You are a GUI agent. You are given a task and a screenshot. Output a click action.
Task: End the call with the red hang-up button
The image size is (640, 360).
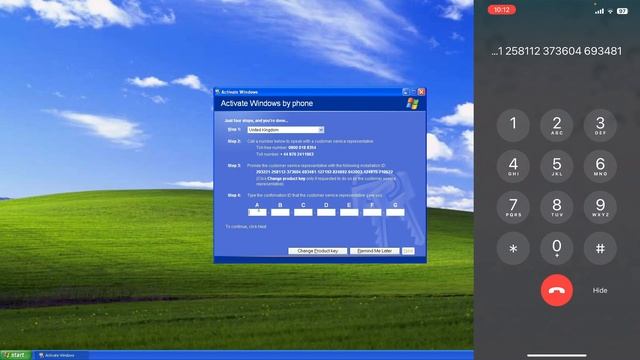(x=557, y=290)
